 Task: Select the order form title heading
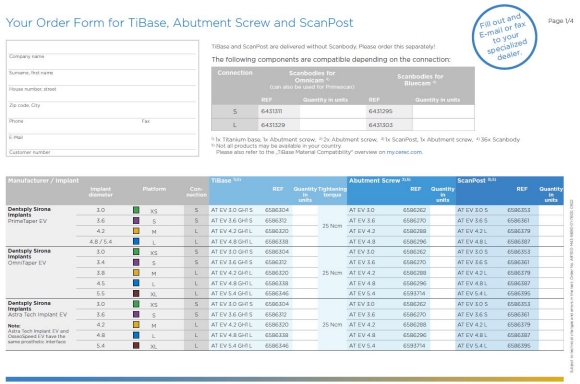[179, 23]
